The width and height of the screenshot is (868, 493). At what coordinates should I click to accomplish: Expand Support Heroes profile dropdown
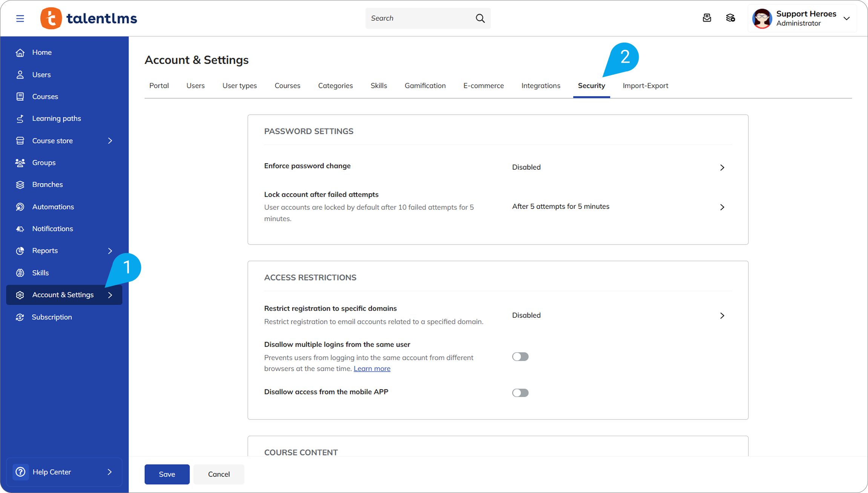847,18
